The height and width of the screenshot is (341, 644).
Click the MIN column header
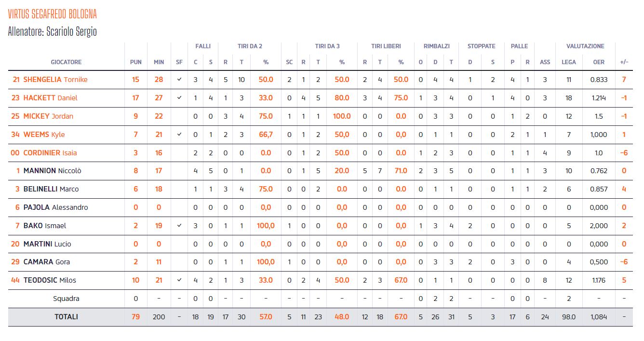159,62
